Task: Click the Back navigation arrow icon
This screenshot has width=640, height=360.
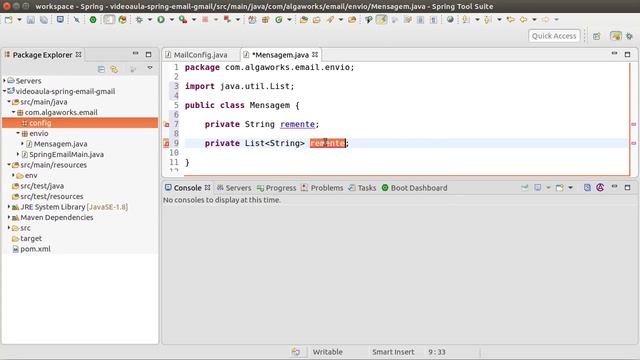Action: pyautogui.click(x=523, y=20)
